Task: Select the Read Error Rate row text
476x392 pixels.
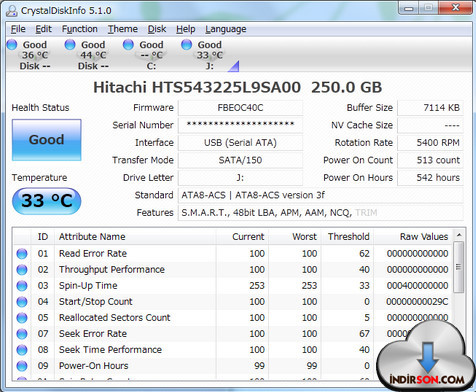Action: point(93,254)
